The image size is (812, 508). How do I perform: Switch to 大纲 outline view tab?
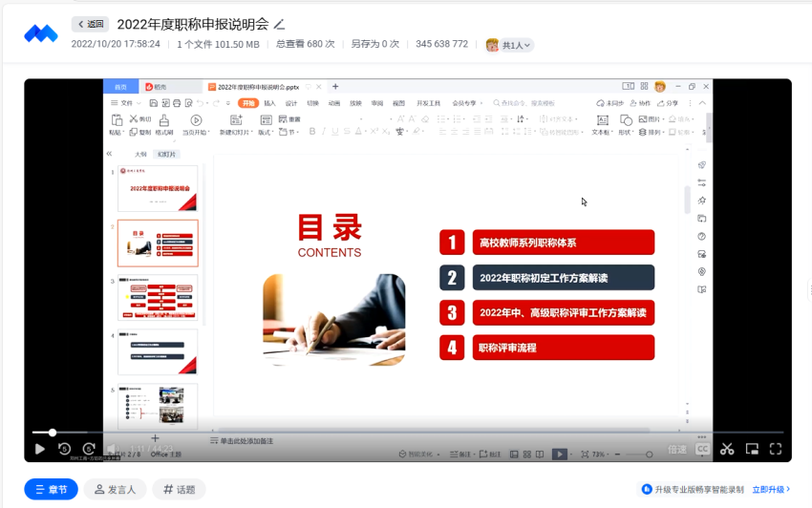click(140, 155)
